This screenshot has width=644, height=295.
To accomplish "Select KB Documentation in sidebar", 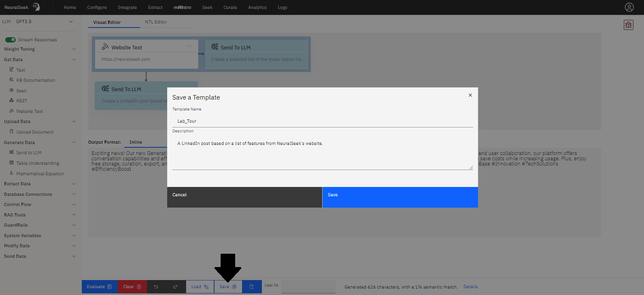I will pos(36,80).
